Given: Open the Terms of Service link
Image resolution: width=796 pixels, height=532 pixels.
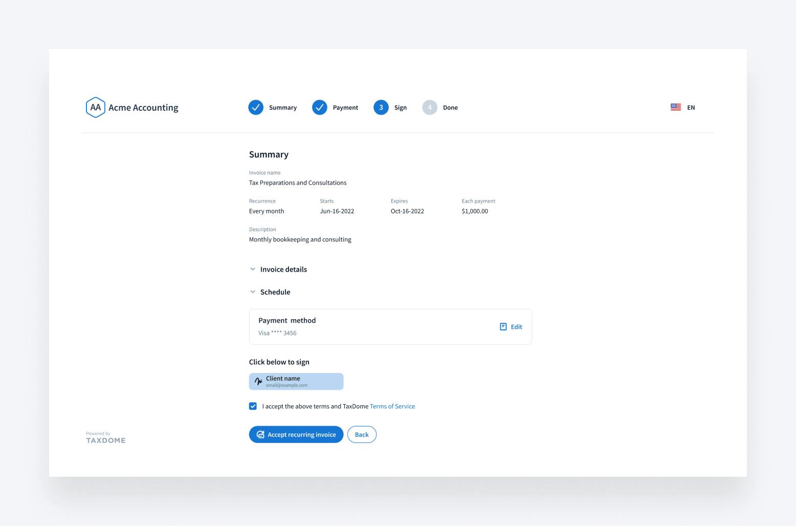Looking at the screenshot, I should click(392, 406).
